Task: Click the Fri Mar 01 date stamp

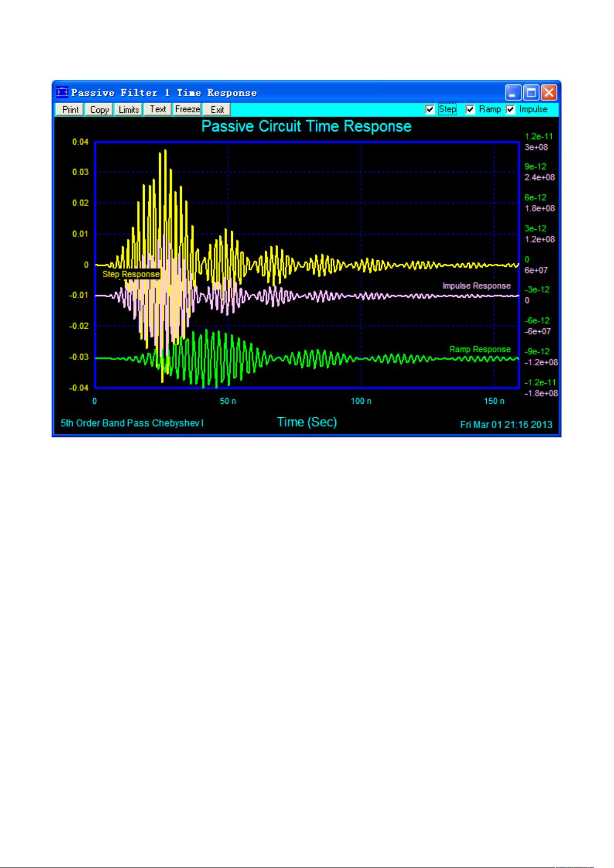Action: (x=506, y=424)
